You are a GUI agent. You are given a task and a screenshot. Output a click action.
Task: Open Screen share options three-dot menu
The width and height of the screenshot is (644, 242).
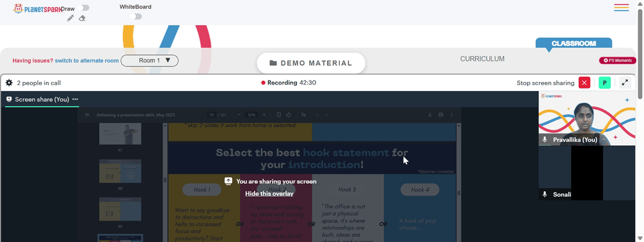[x=75, y=99]
